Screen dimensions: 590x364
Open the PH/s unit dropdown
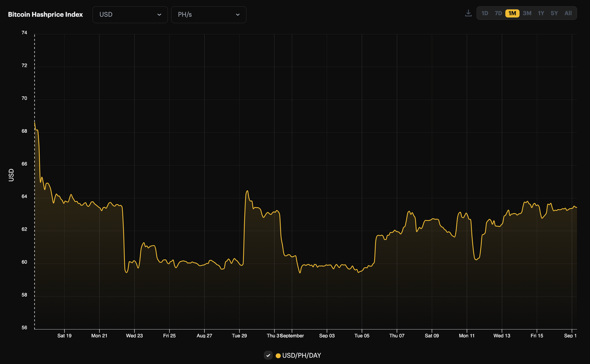tap(208, 14)
